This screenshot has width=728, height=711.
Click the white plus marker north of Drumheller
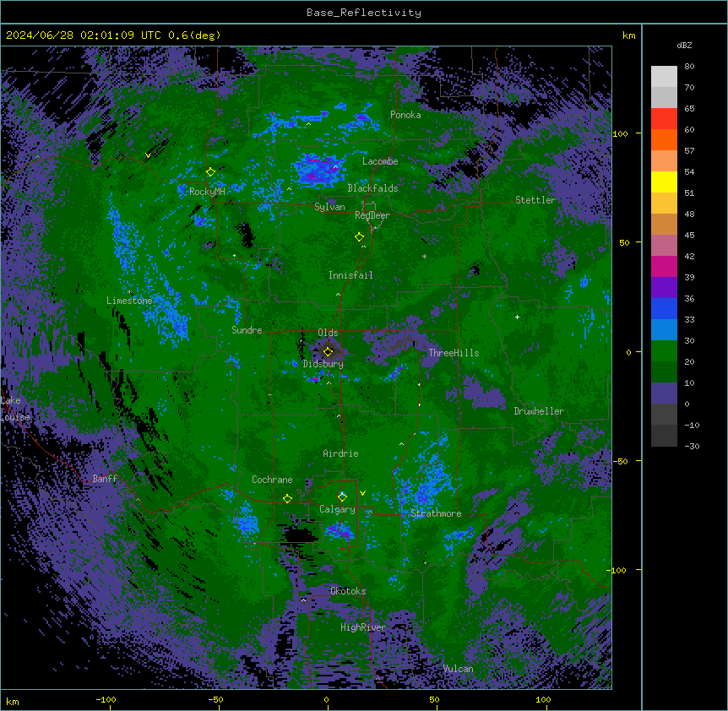click(x=517, y=317)
